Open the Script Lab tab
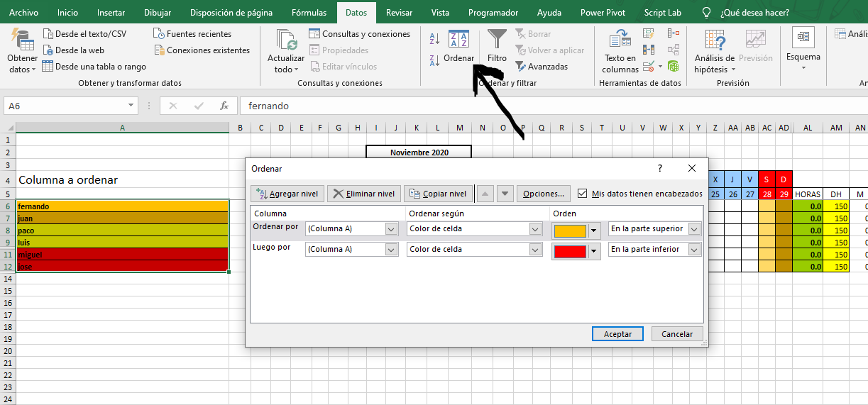 (x=662, y=13)
